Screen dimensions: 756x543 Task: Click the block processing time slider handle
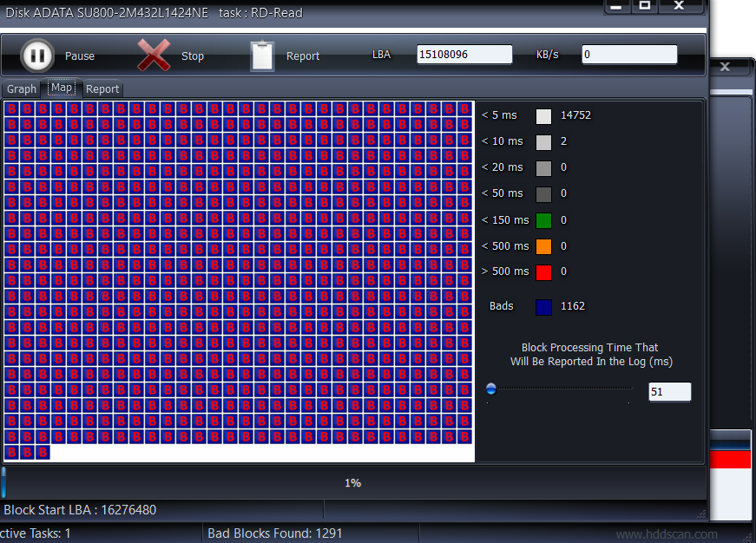(490, 389)
